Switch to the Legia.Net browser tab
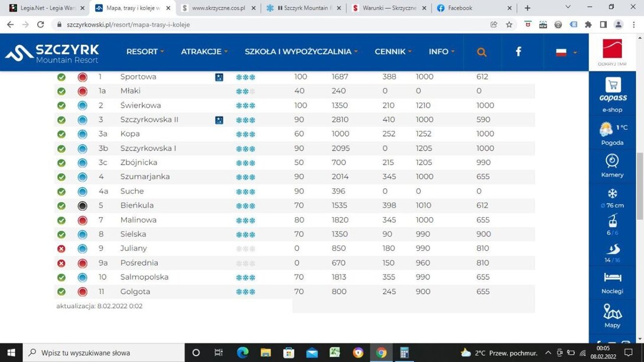This screenshot has width=644, height=362. click(47, 8)
